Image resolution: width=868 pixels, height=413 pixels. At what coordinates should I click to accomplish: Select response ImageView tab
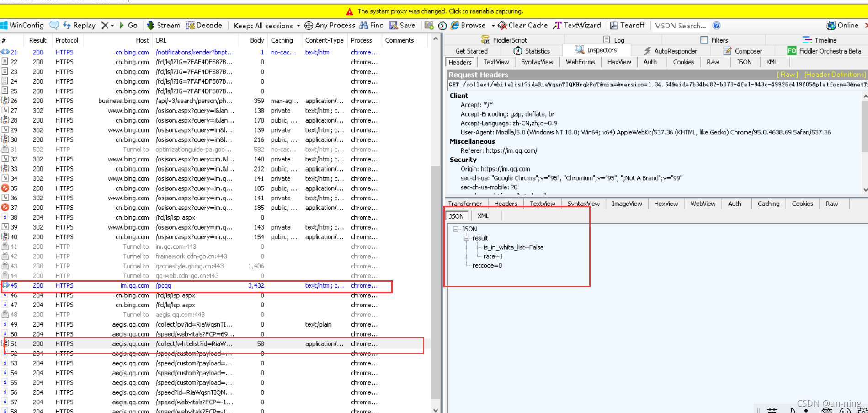click(627, 204)
